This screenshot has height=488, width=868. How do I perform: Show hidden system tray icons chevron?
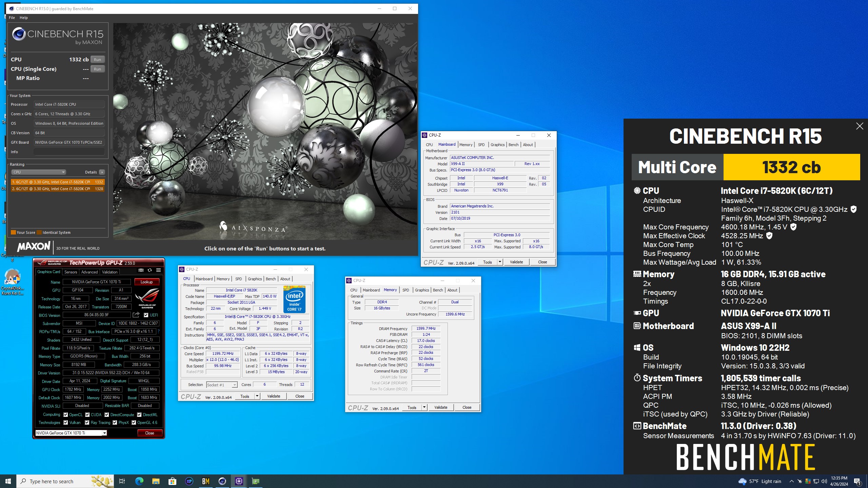point(791,481)
